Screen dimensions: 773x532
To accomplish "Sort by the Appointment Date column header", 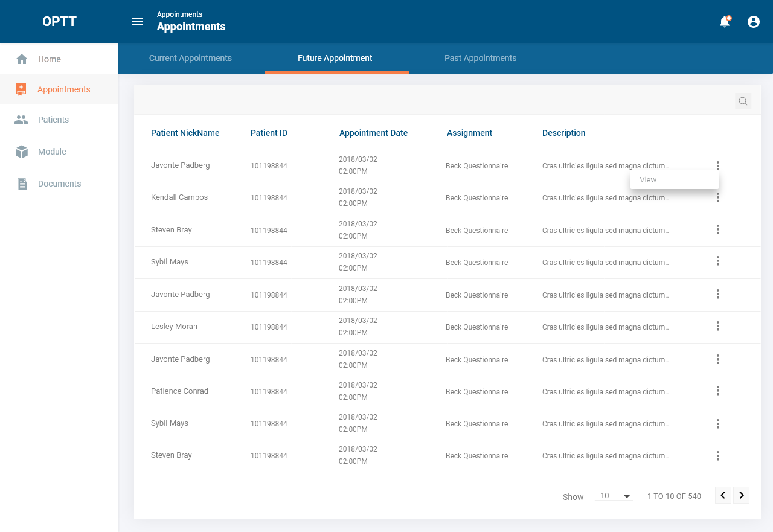I will click(x=373, y=133).
